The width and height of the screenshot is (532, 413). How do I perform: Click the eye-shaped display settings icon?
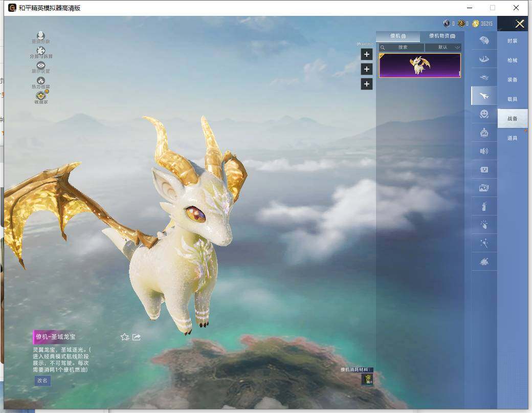[41, 67]
